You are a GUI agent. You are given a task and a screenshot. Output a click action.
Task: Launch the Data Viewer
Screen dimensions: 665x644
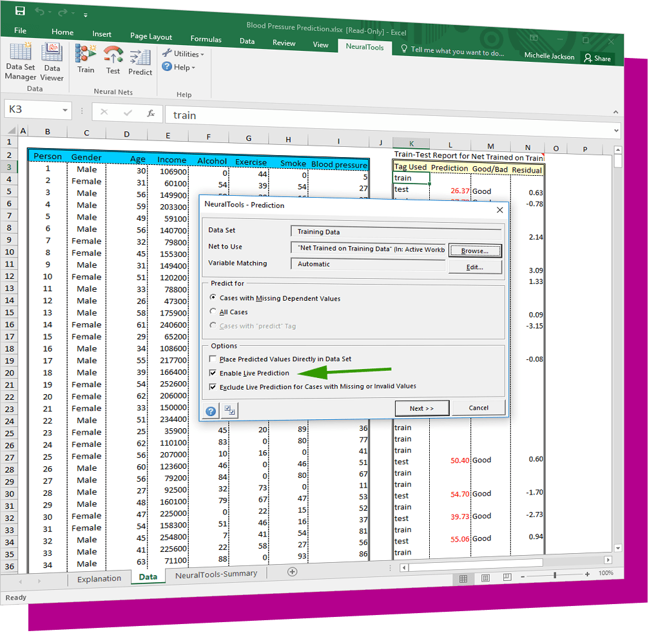tap(52, 62)
